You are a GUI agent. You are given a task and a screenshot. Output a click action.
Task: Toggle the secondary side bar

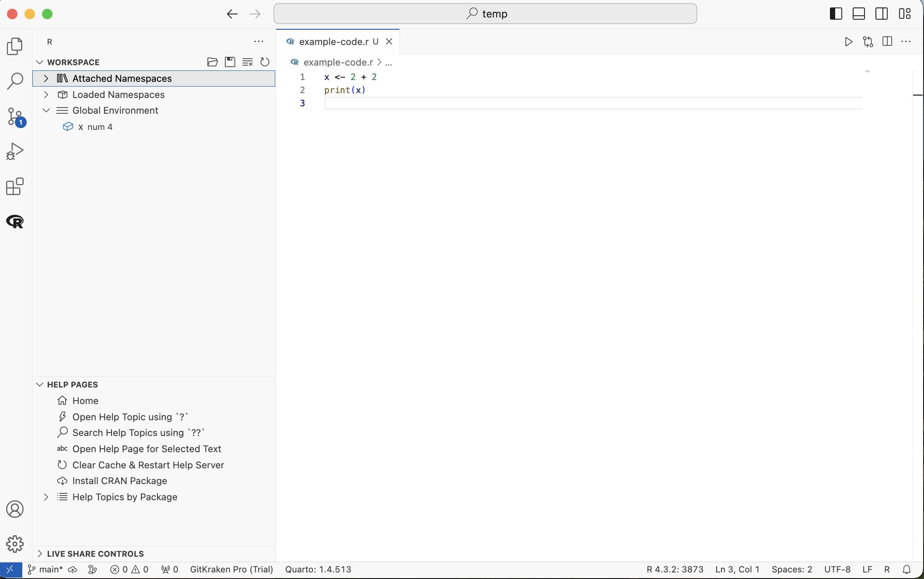pos(882,14)
